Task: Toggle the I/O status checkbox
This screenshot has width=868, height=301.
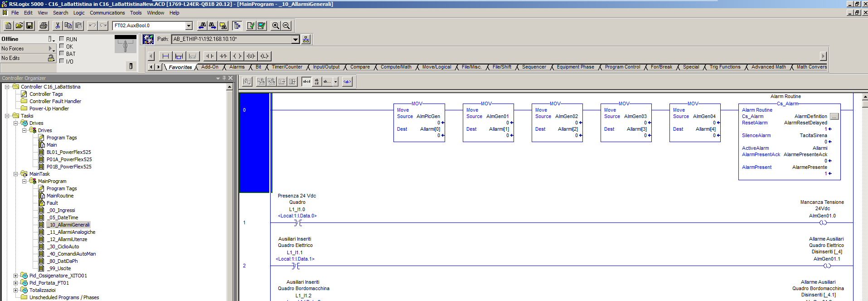Action: click(x=62, y=61)
